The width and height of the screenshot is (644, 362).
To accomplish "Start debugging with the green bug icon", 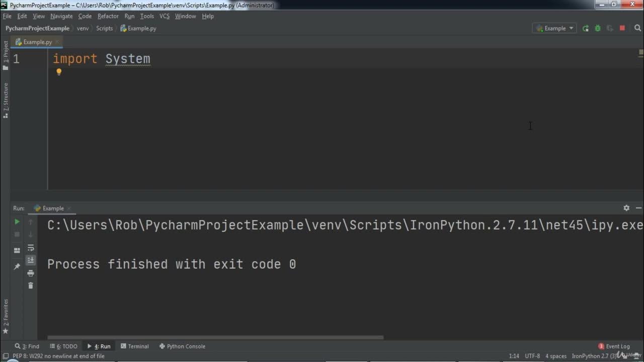I will pos(598,29).
